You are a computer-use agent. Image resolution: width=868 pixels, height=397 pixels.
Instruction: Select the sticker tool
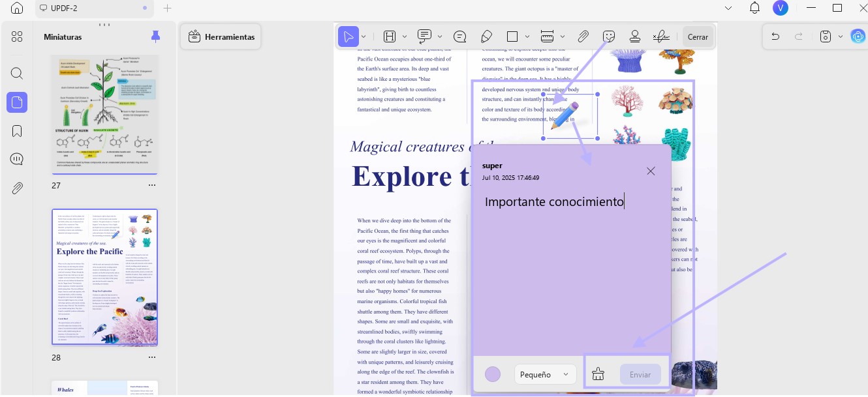pyautogui.click(x=609, y=37)
